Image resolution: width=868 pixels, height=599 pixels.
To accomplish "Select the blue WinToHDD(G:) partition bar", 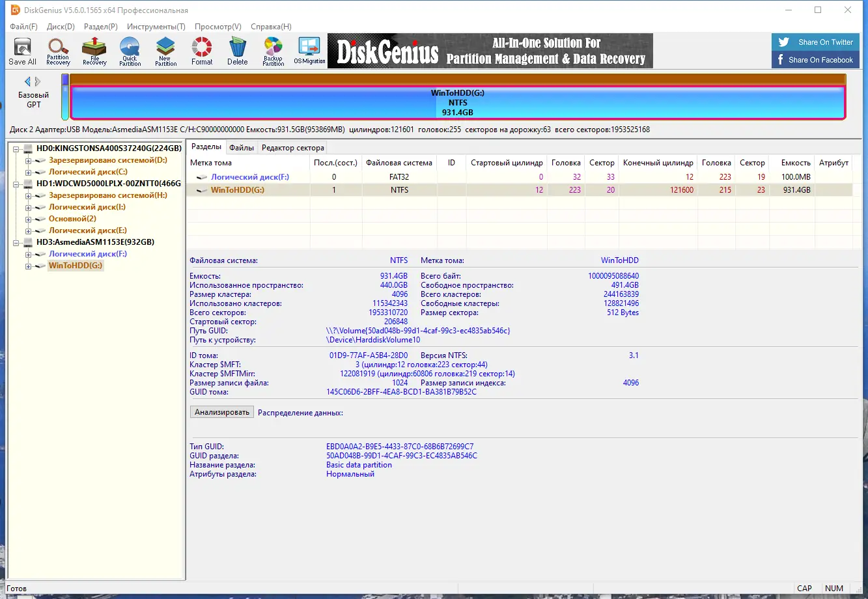I will [x=457, y=103].
